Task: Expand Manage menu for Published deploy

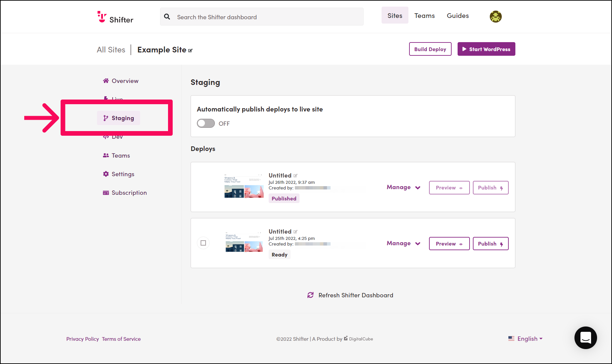Action: tap(403, 187)
